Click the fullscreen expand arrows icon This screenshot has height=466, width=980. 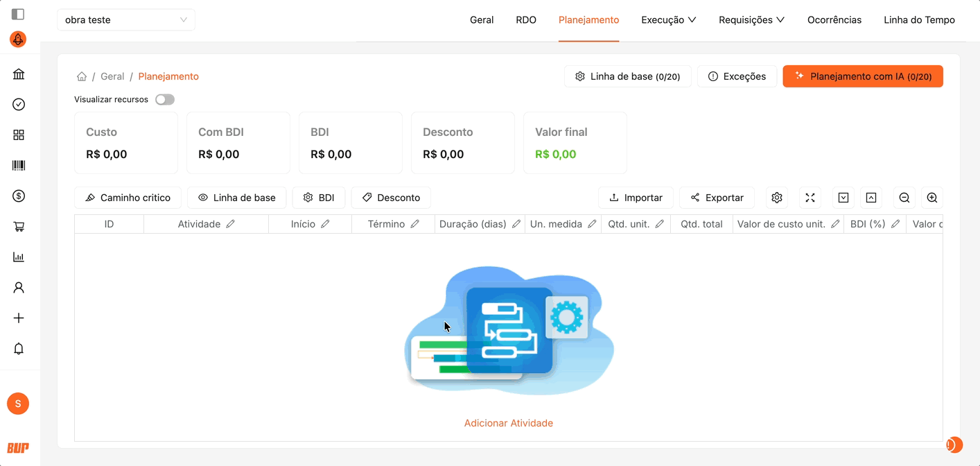pyautogui.click(x=810, y=198)
